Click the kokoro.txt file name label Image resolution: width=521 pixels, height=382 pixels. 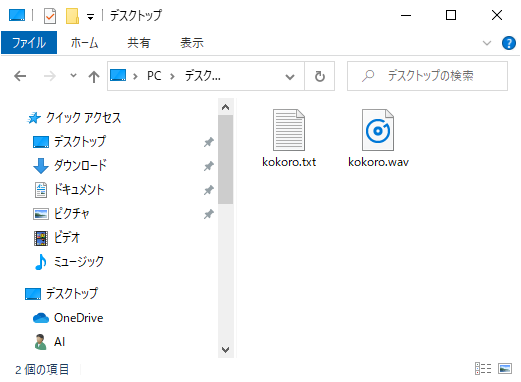click(289, 162)
